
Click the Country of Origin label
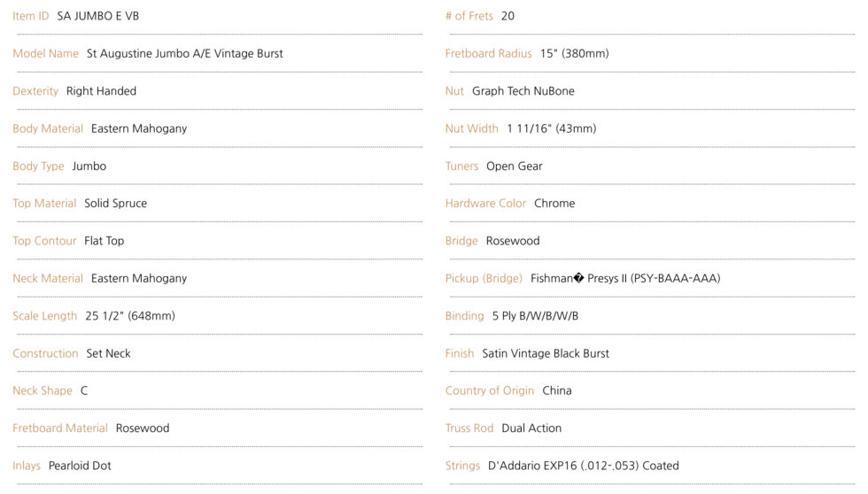tap(489, 390)
